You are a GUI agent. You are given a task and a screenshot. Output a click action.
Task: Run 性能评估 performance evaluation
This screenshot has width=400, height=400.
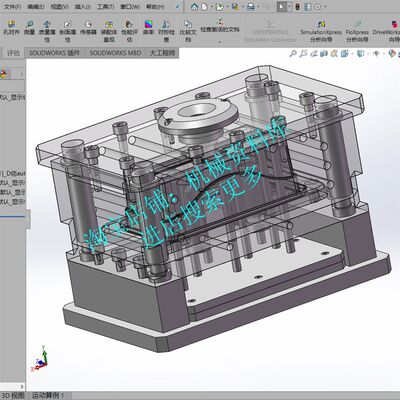(129, 32)
